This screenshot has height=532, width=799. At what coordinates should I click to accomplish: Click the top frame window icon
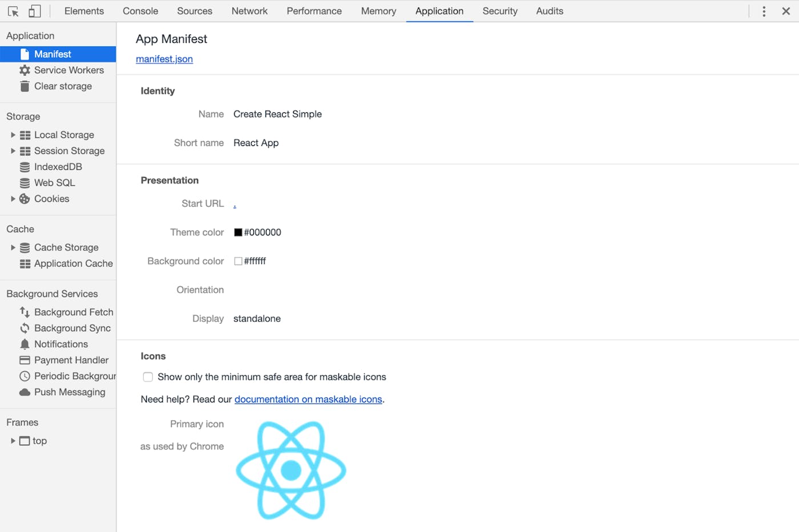point(25,441)
